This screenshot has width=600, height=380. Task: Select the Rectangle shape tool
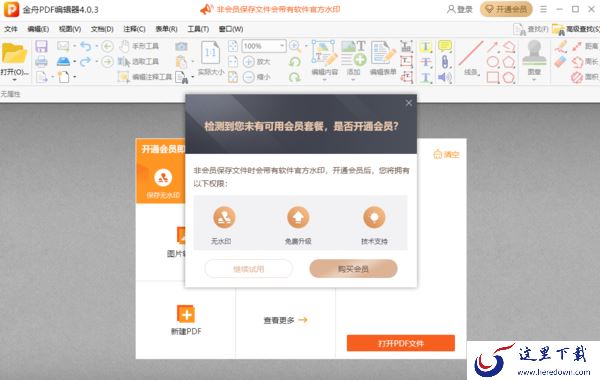(492, 77)
